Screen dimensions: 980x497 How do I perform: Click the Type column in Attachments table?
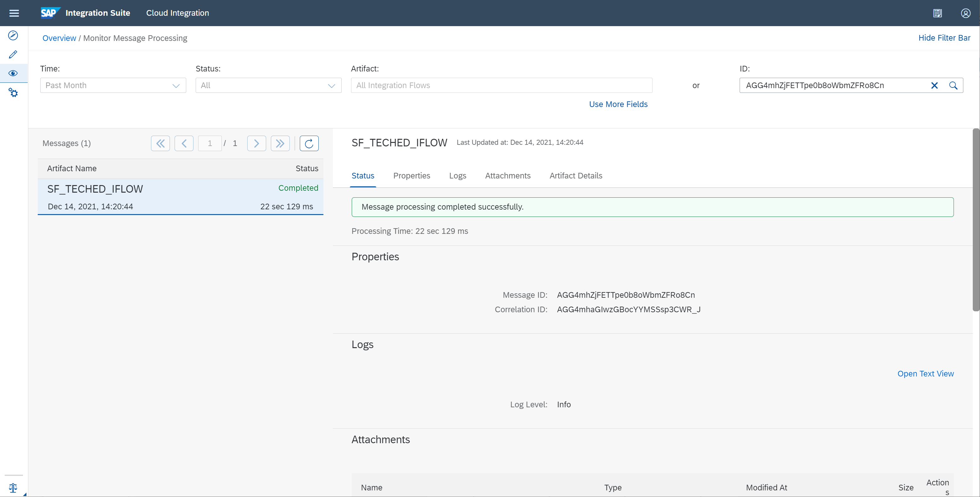(613, 488)
